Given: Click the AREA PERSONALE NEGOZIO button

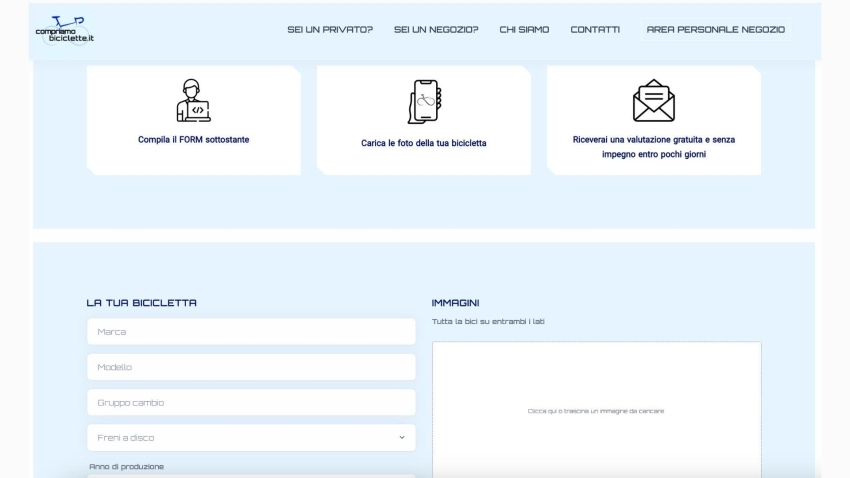Looking at the screenshot, I should [x=715, y=30].
